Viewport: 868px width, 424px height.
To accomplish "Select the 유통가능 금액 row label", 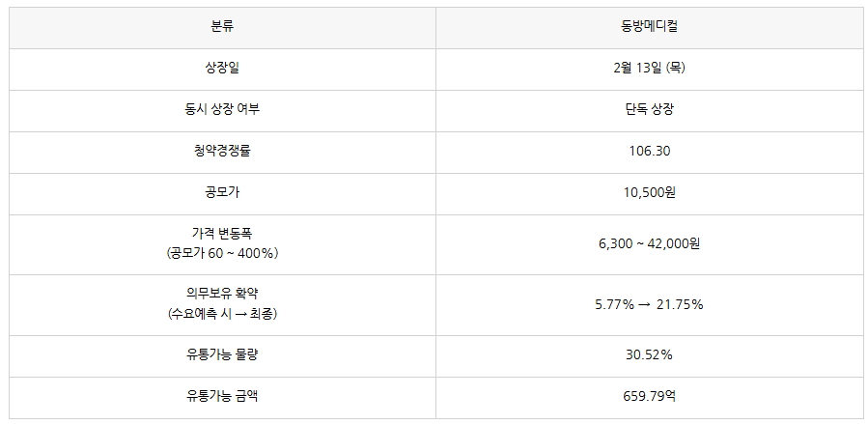I will 222,396.
